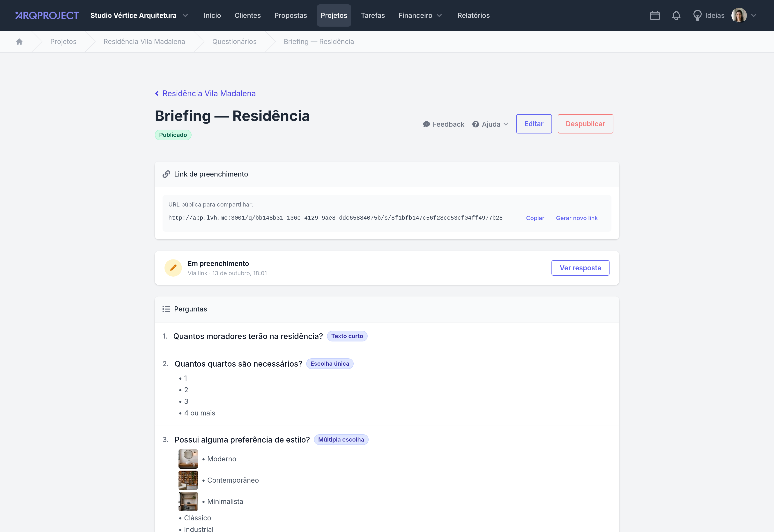Viewport: 774px width, 532px height.
Task: Click the Contemporâneo style thumbnail
Action: tap(188, 480)
